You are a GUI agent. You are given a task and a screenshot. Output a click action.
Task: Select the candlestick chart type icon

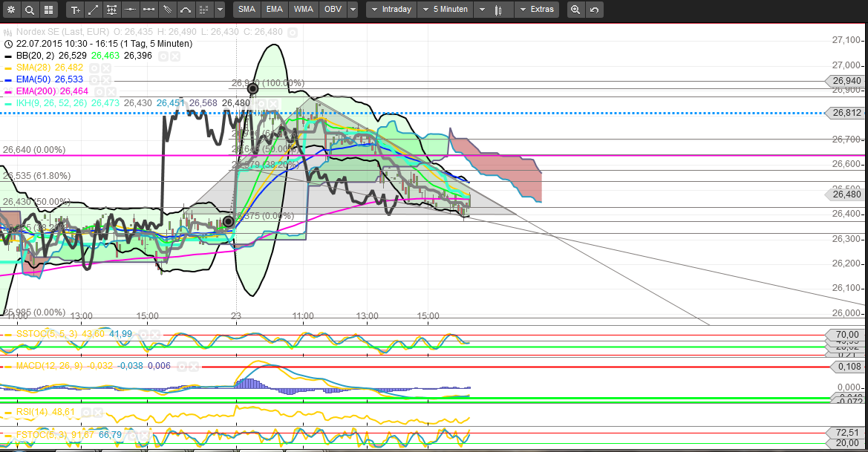point(497,10)
